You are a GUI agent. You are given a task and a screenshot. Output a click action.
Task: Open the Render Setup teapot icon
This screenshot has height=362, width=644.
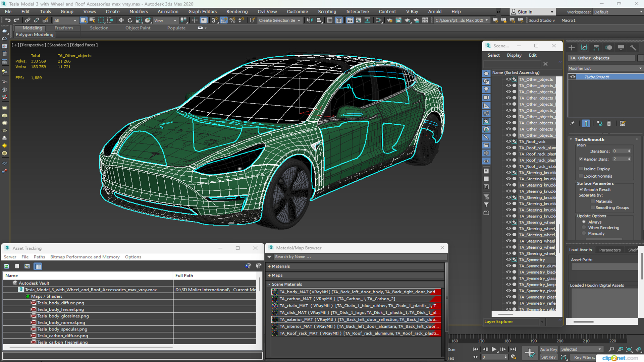click(x=390, y=20)
